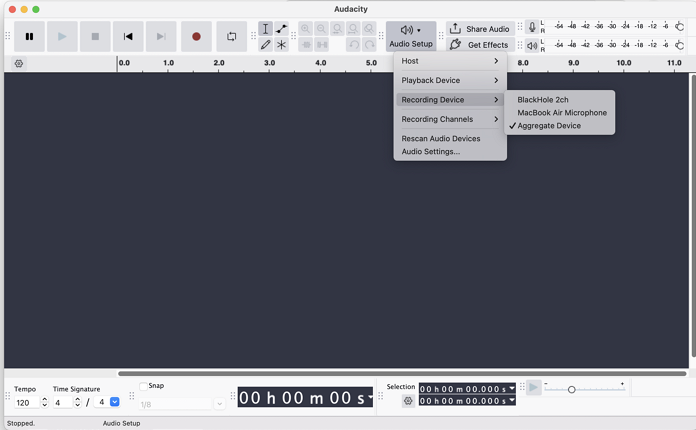This screenshot has height=430, width=696.
Task: Open the time signature denominator dropdown
Action: pos(115,402)
